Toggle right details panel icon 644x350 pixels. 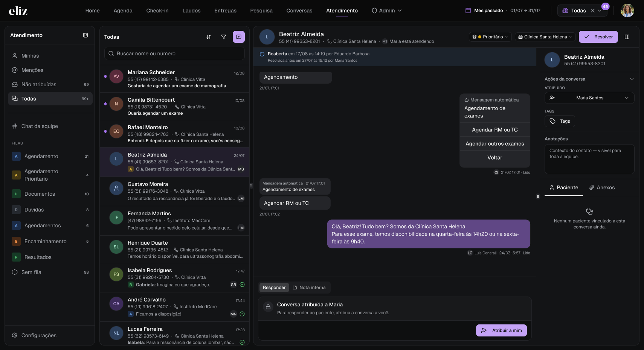coord(627,37)
